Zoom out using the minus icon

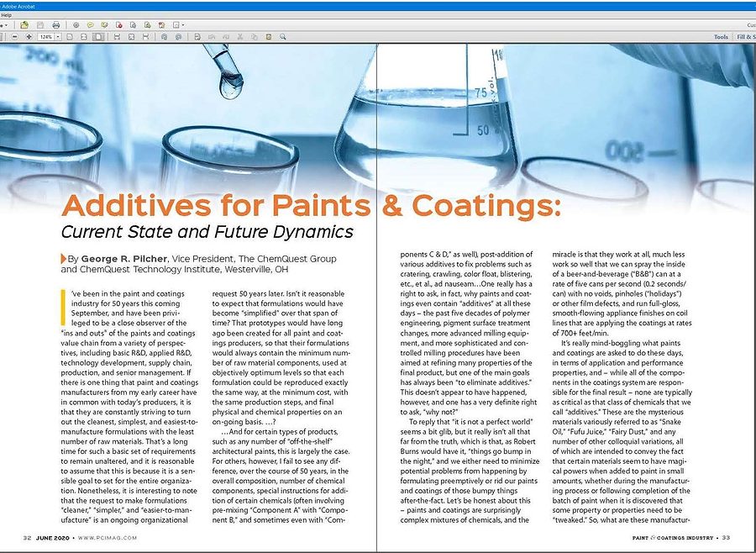coord(15,39)
